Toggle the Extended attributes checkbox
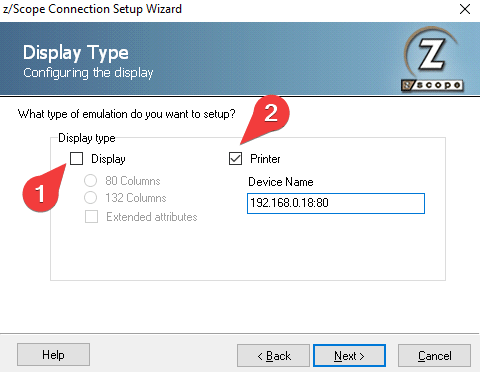This screenshot has height=372, width=480. (x=91, y=217)
